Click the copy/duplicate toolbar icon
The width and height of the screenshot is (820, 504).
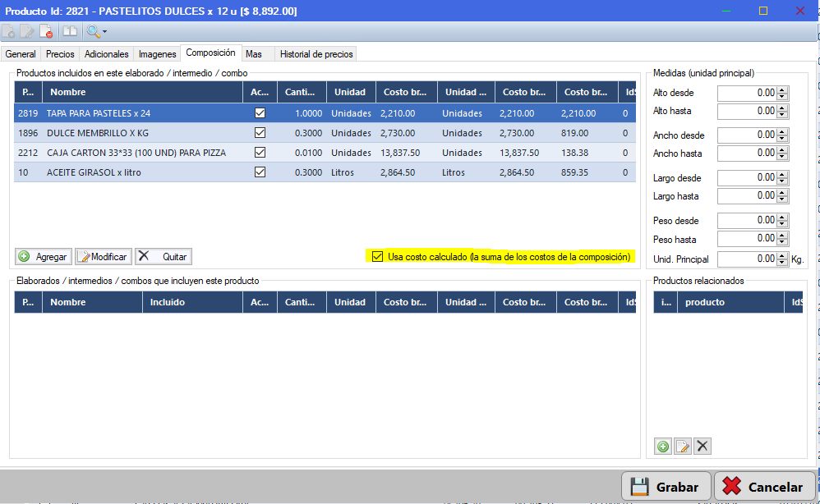tap(70, 32)
